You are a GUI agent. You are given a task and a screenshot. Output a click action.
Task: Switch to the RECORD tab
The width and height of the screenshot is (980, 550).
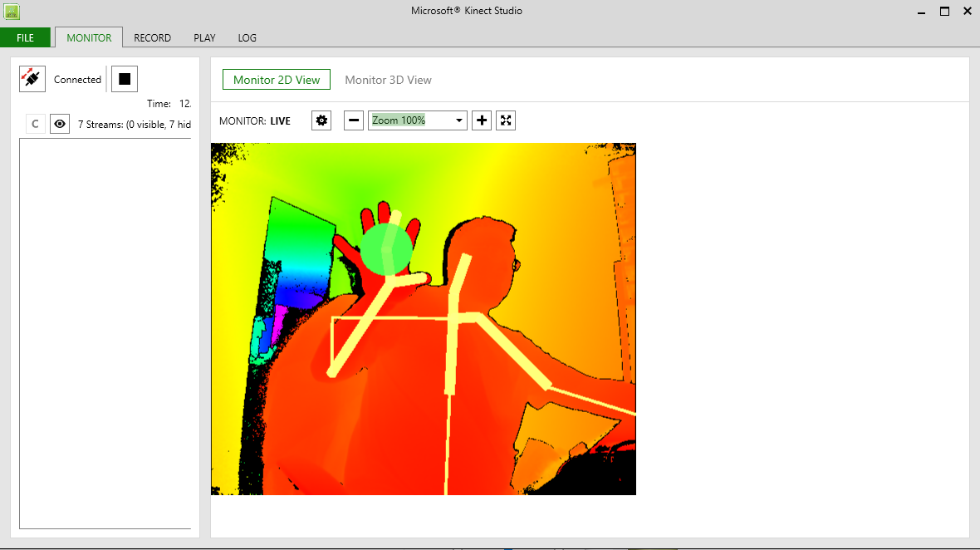coord(152,37)
